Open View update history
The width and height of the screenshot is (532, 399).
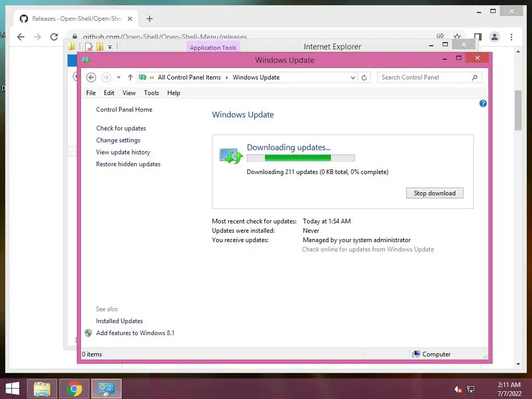click(x=123, y=152)
